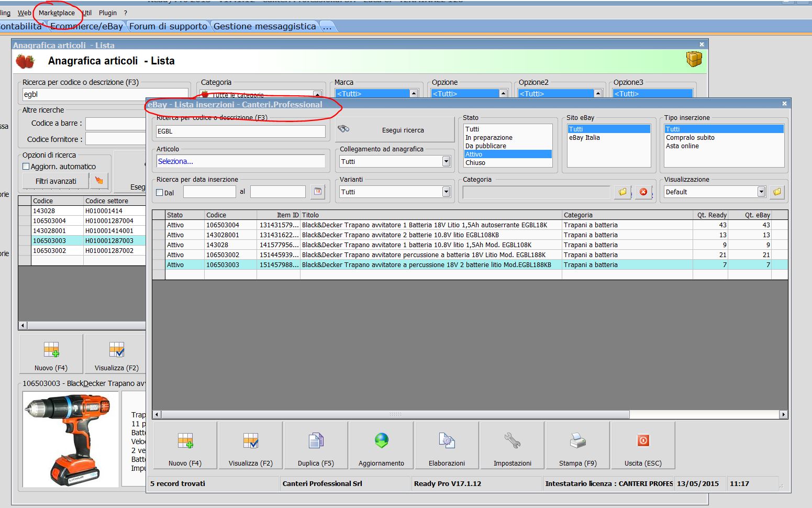Viewport: 812px width, 508px height.
Task: Open Impostazioni wrench icon
Action: pos(513,440)
